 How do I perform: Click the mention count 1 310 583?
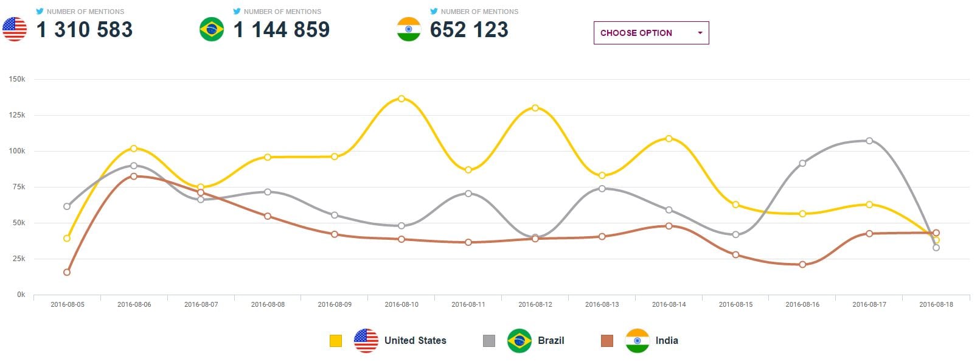(85, 30)
